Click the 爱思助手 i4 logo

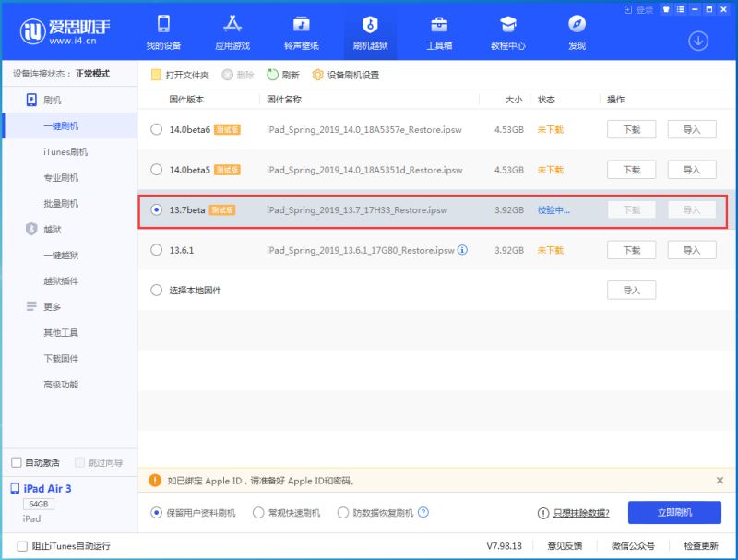click(65, 31)
